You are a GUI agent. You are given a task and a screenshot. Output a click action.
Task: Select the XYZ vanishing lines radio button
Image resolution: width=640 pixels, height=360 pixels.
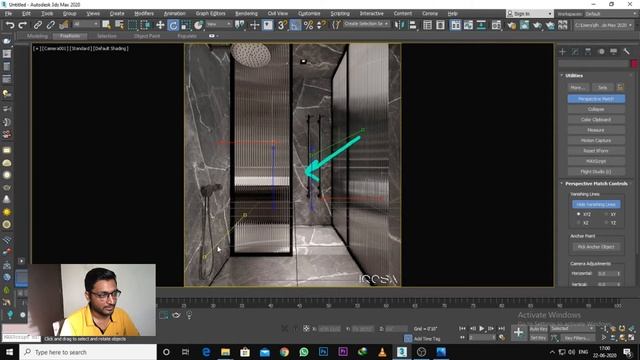coord(578,214)
